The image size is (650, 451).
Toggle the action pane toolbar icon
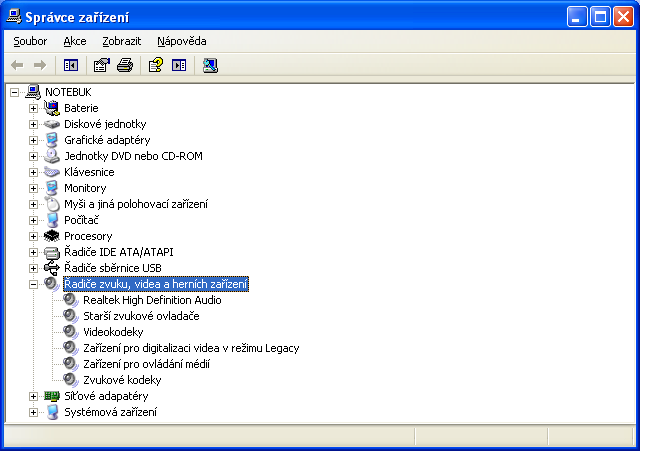click(179, 65)
